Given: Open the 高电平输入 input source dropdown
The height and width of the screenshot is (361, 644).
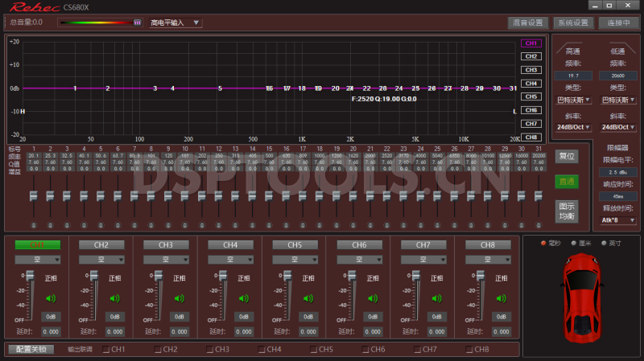Looking at the screenshot, I should pos(175,23).
